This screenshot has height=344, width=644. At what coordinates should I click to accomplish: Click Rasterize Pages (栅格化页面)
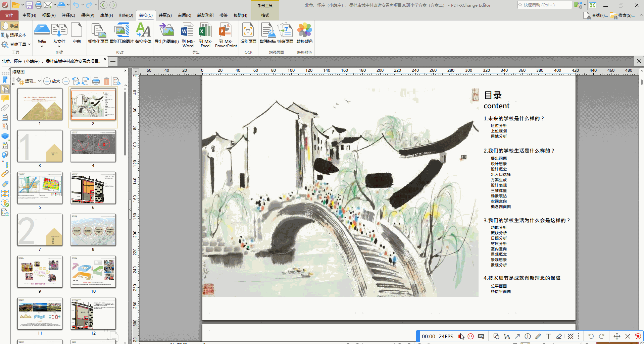pyautogui.click(x=98, y=34)
